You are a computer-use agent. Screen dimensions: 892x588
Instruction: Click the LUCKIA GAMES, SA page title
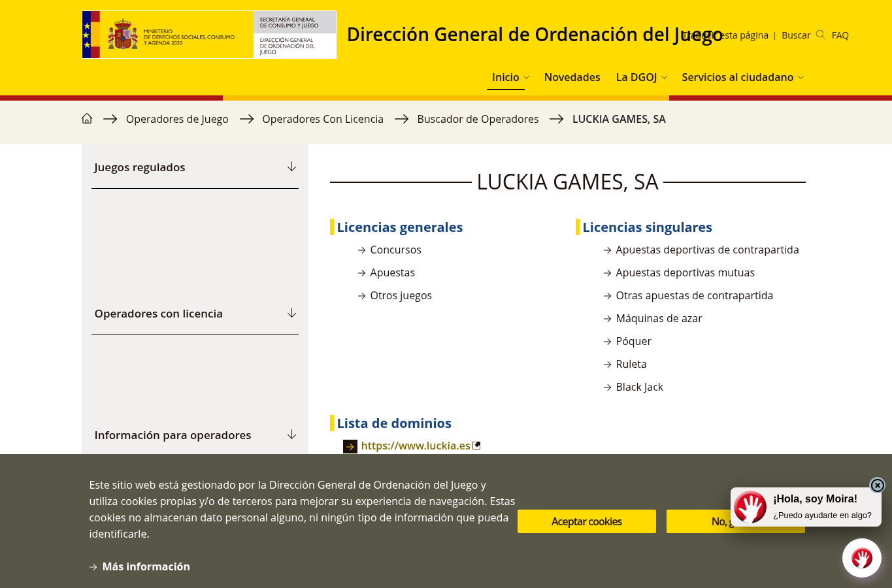point(567,182)
